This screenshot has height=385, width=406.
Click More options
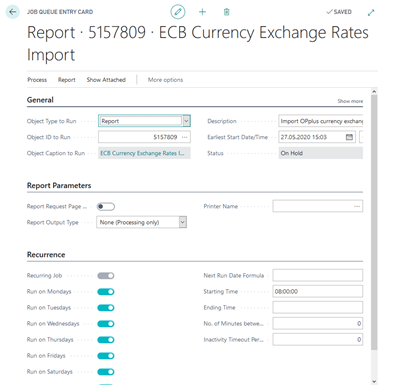165,80
